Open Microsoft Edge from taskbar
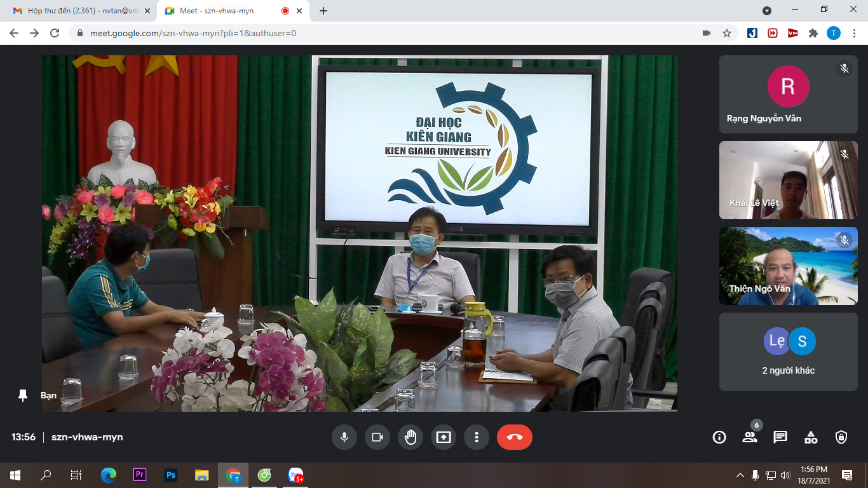868x488 pixels. 109,475
